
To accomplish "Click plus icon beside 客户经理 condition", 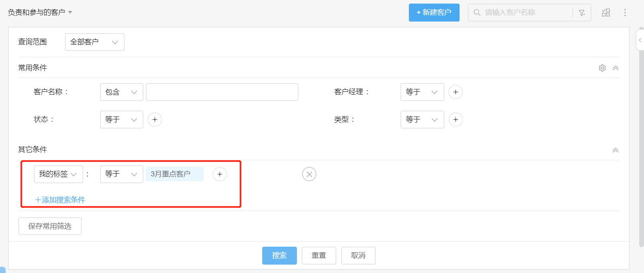I will coord(456,92).
